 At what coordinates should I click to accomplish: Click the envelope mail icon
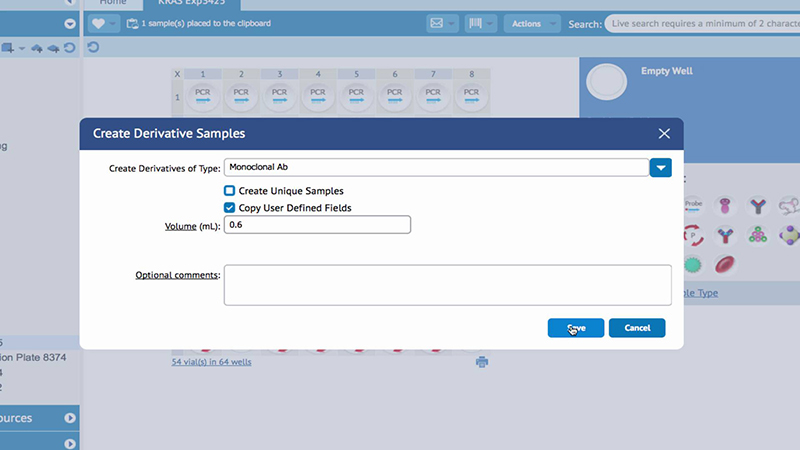click(x=437, y=23)
